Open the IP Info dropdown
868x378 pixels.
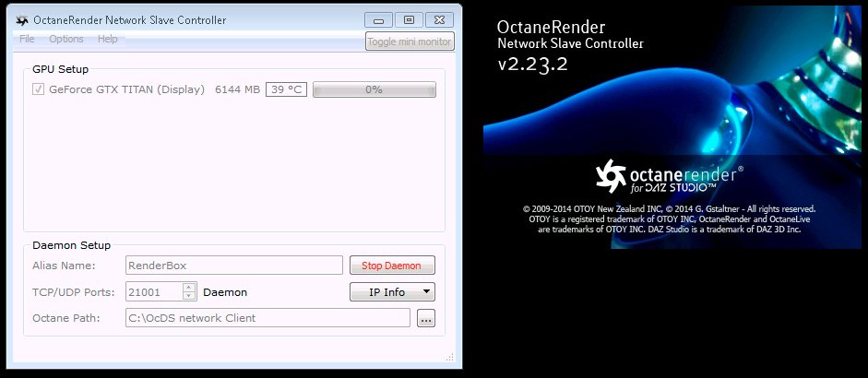coord(392,292)
